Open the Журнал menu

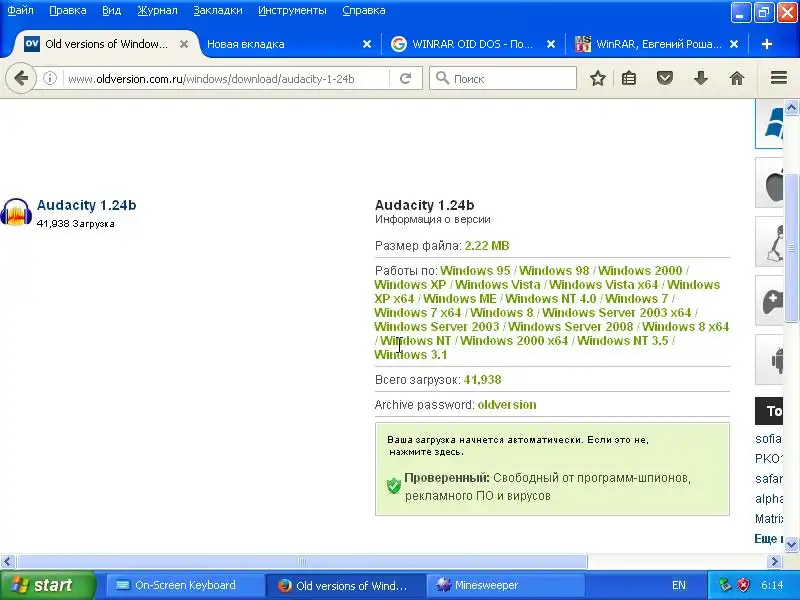[x=157, y=10]
